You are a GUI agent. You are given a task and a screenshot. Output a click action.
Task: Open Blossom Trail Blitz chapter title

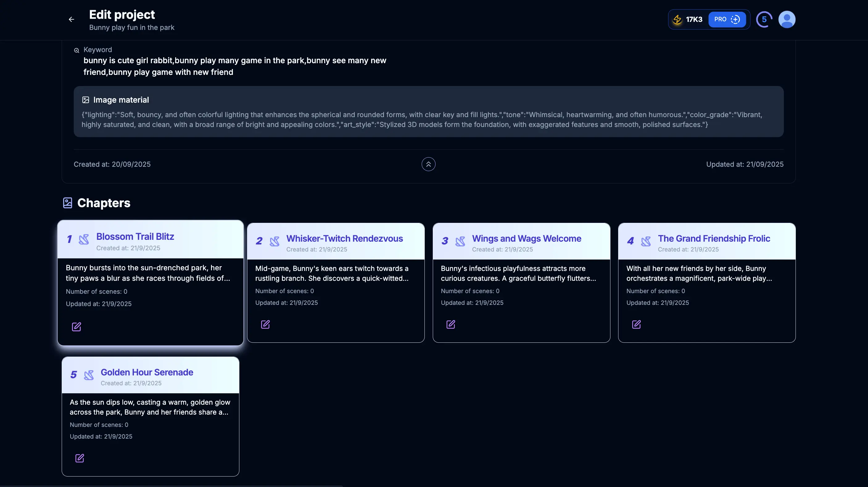click(x=135, y=236)
